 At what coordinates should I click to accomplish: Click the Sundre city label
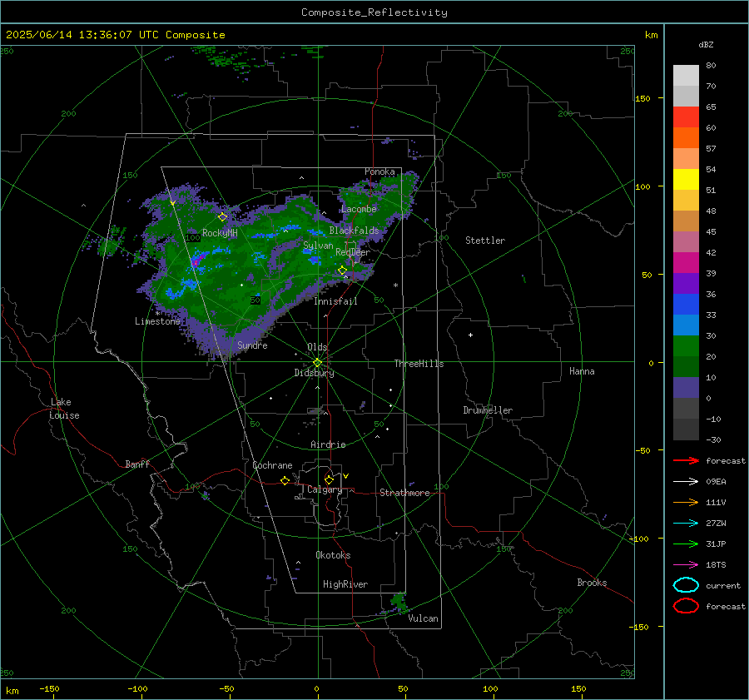(x=252, y=345)
